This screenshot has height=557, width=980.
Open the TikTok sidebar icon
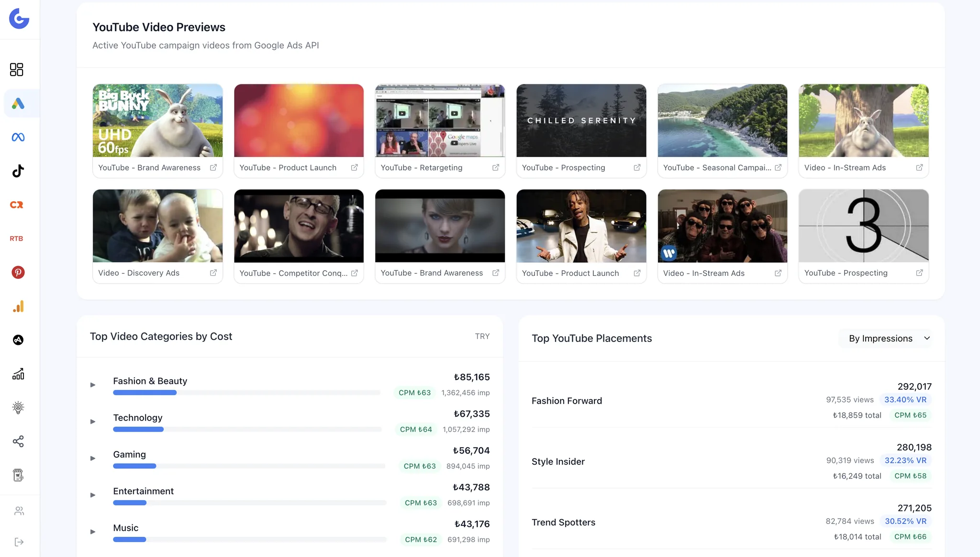(x=18, y=171)
